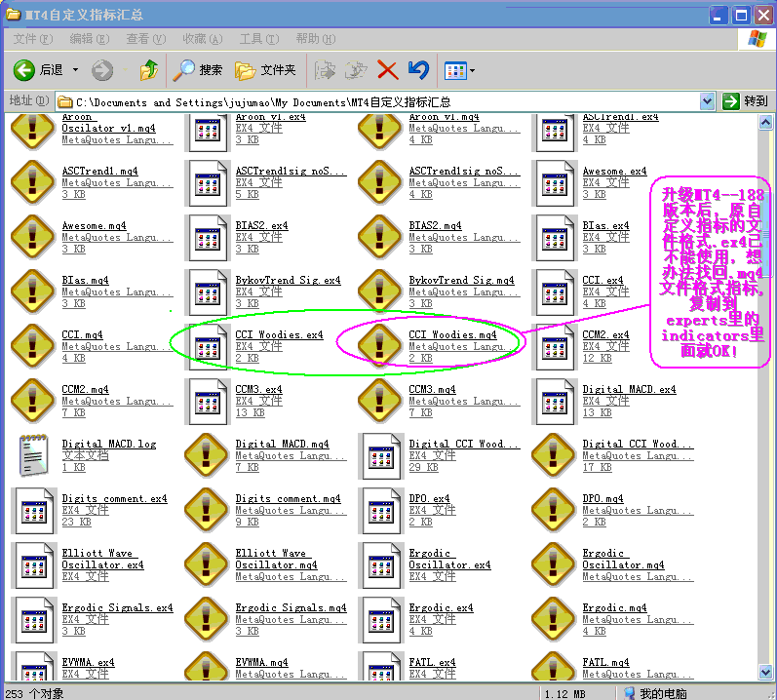Select the BIas.ex4 file icon
The height and width of the screenshot is (700, 777).
coord(554,238)
